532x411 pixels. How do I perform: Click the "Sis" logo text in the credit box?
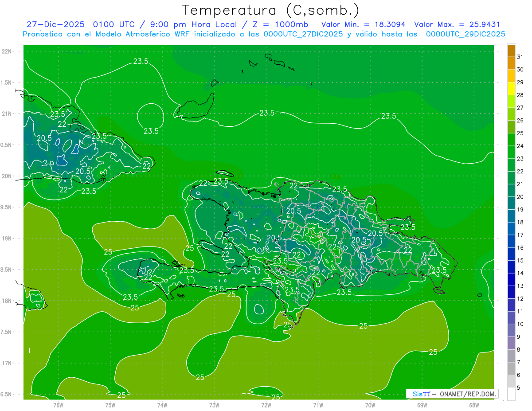(418, 394)
